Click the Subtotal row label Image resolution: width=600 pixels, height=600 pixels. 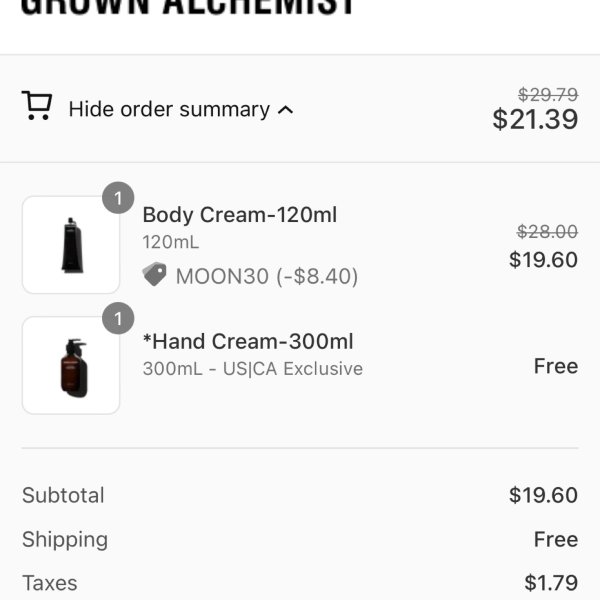point(63,495)
